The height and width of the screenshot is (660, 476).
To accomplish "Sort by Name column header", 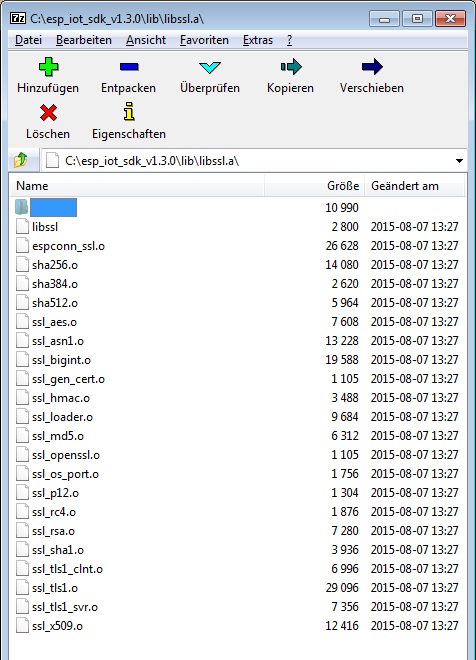I will [x=138, y=186].
